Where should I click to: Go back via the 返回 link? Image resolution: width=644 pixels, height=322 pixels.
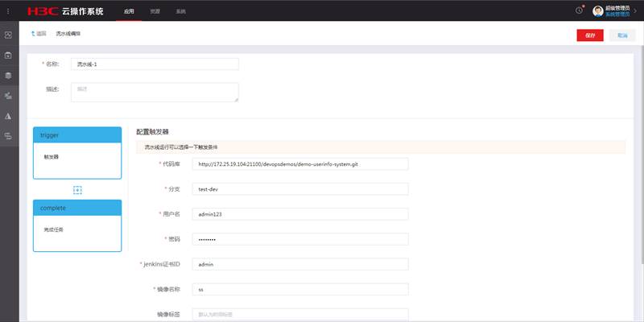pyautogui.click(x=39, y=34)
